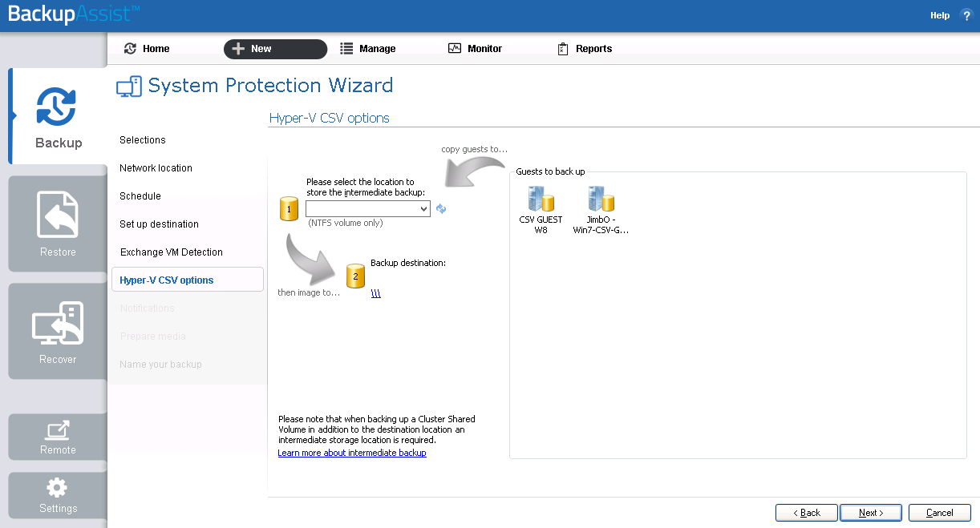Switch to the New tab

tap(275, 49)
